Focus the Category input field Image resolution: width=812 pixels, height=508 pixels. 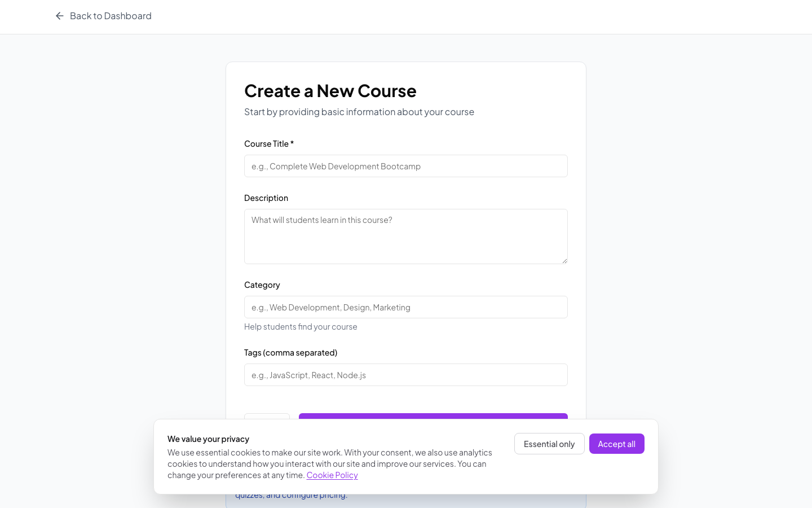click(x=405, y=307)
